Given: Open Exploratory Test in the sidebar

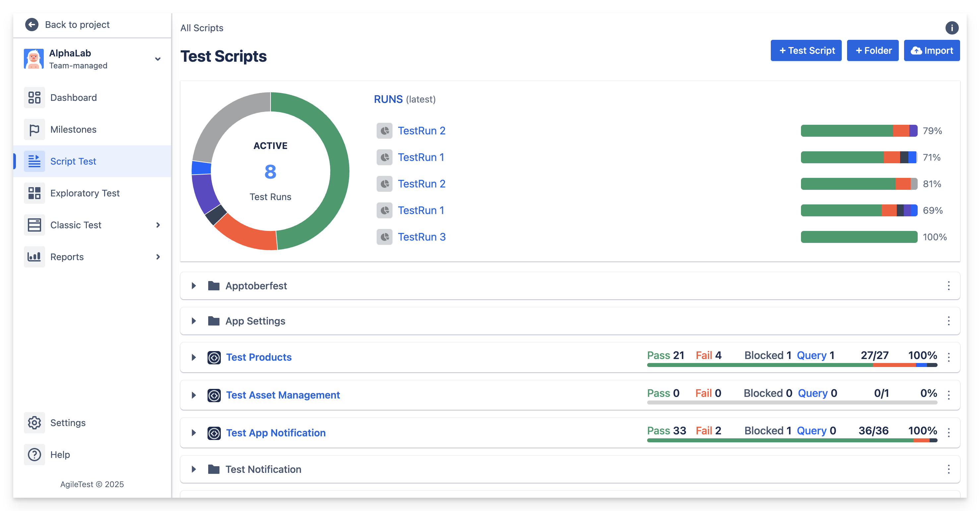Looking at the screenshot, I should pyautogui.click(x=85, y=193).
